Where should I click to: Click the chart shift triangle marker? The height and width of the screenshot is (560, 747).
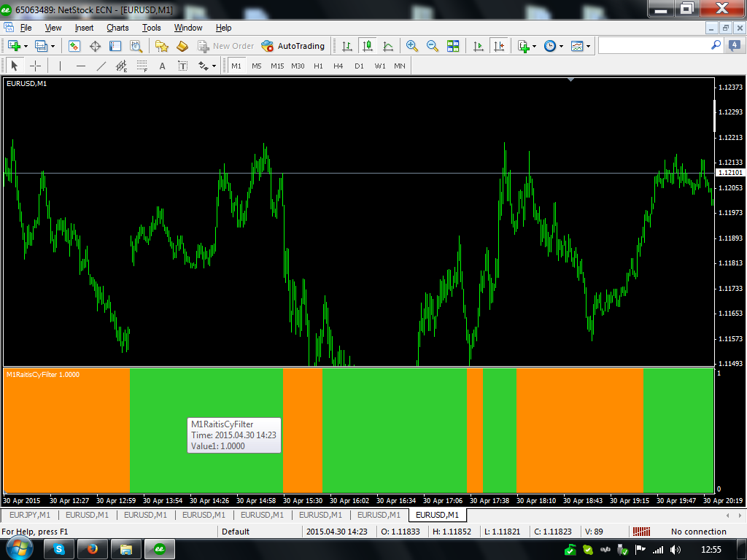click(570, 80)
